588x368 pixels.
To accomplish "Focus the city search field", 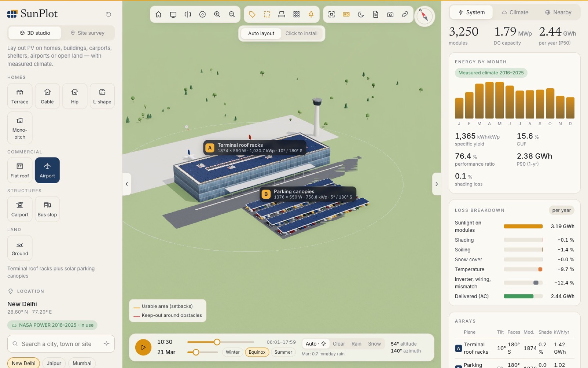I will (x=61, y=344).
